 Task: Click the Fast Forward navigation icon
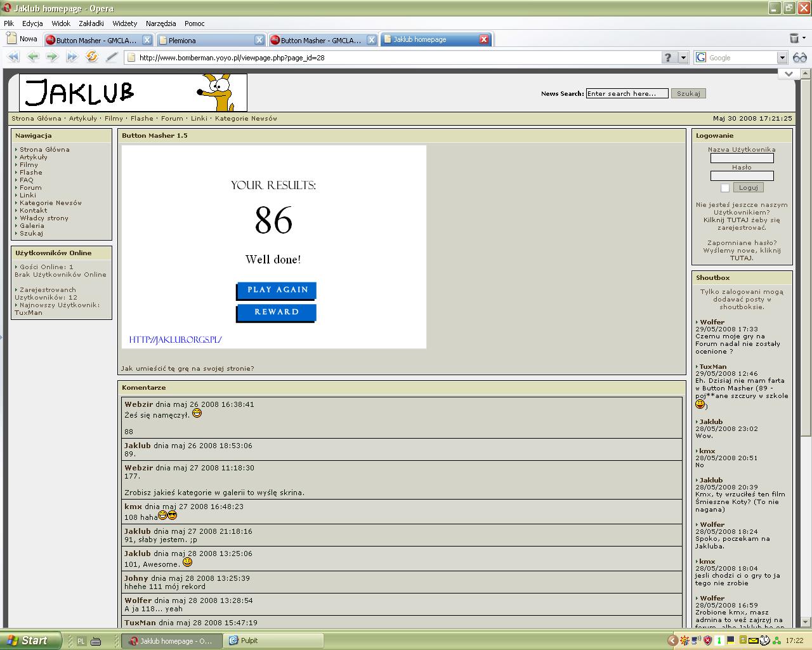click(x=72, y=57)
